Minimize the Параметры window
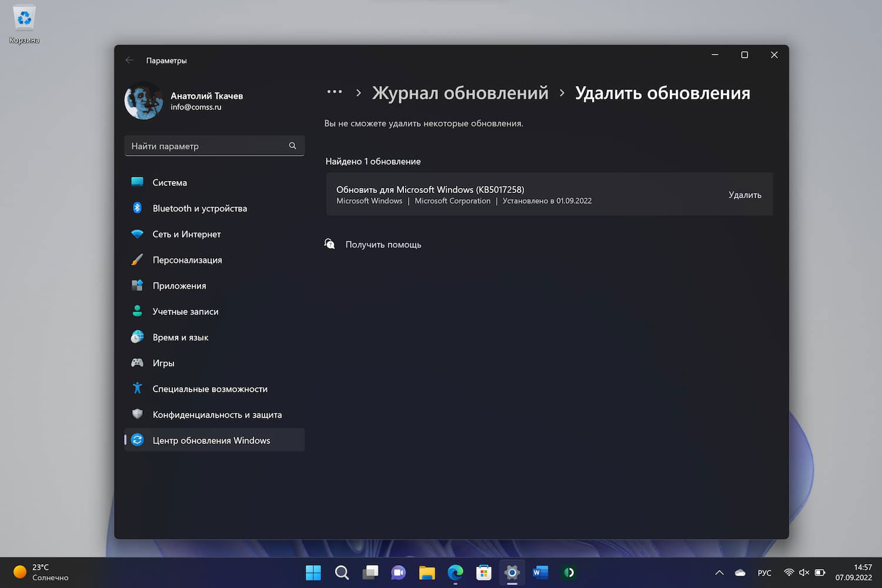This screenshot has width=882, height=588. coord(715,55)
